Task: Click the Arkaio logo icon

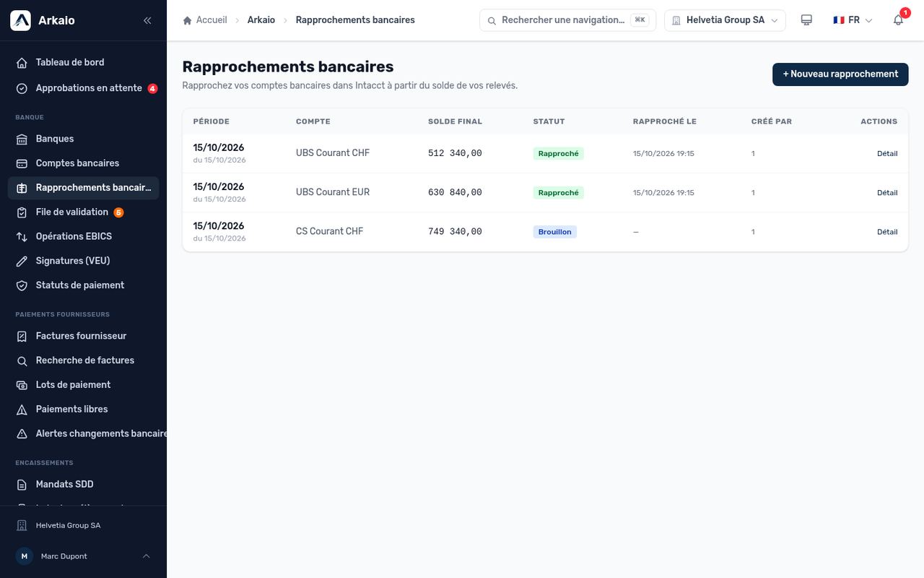Action: click(x=20, y=20)
